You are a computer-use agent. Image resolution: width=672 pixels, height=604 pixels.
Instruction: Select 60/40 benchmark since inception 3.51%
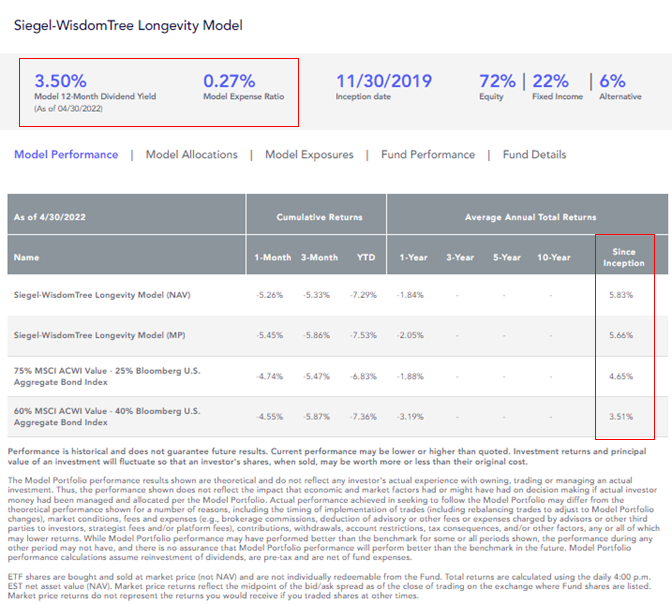[621, 417]
